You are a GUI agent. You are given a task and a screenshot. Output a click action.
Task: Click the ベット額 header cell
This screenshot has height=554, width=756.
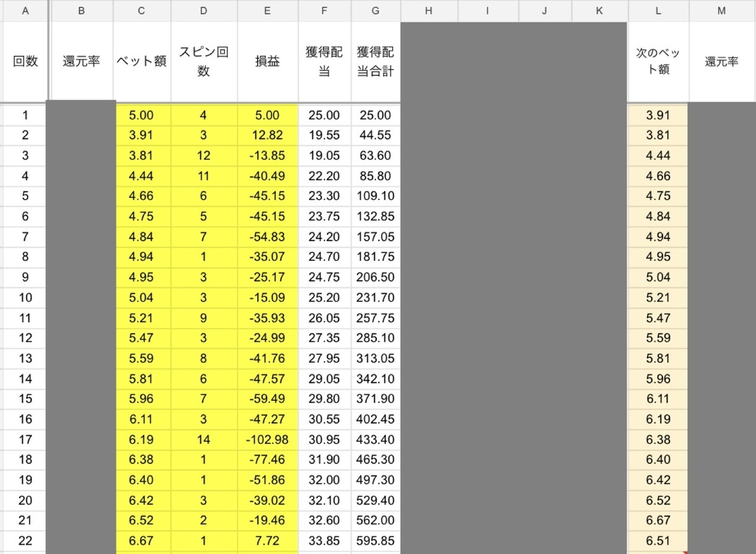pos(142,61)
